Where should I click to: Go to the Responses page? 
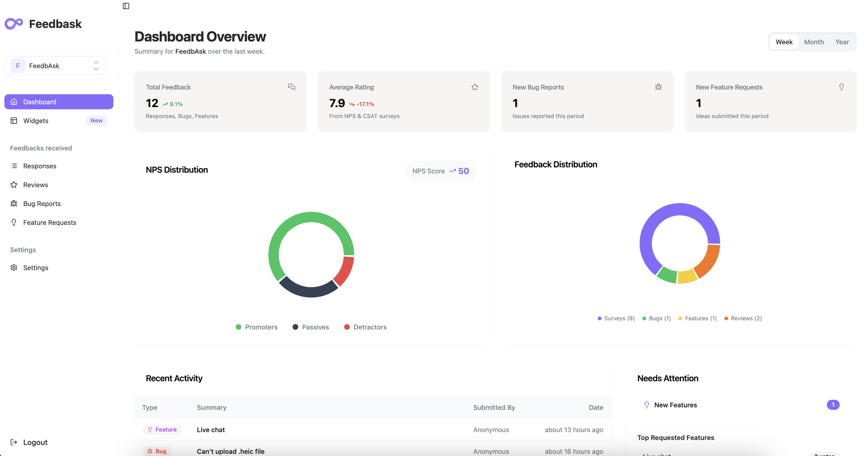(40, 166)
